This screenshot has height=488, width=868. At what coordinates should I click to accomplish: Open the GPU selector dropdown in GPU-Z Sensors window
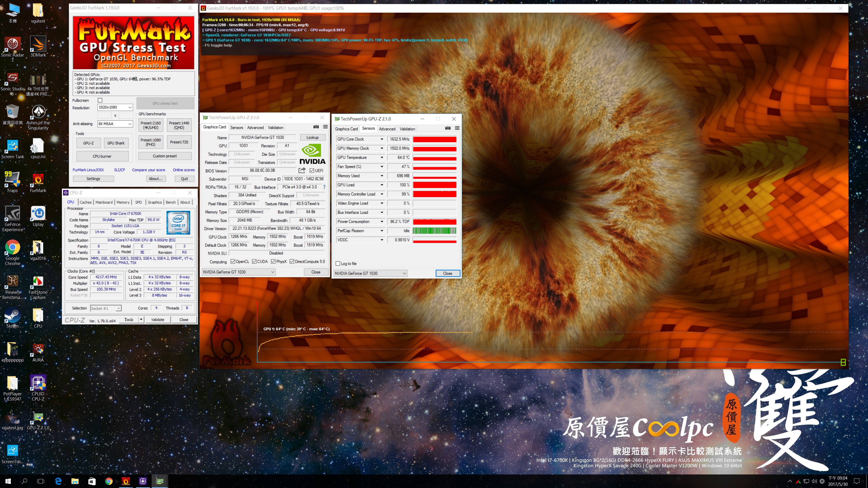(370, 273)
